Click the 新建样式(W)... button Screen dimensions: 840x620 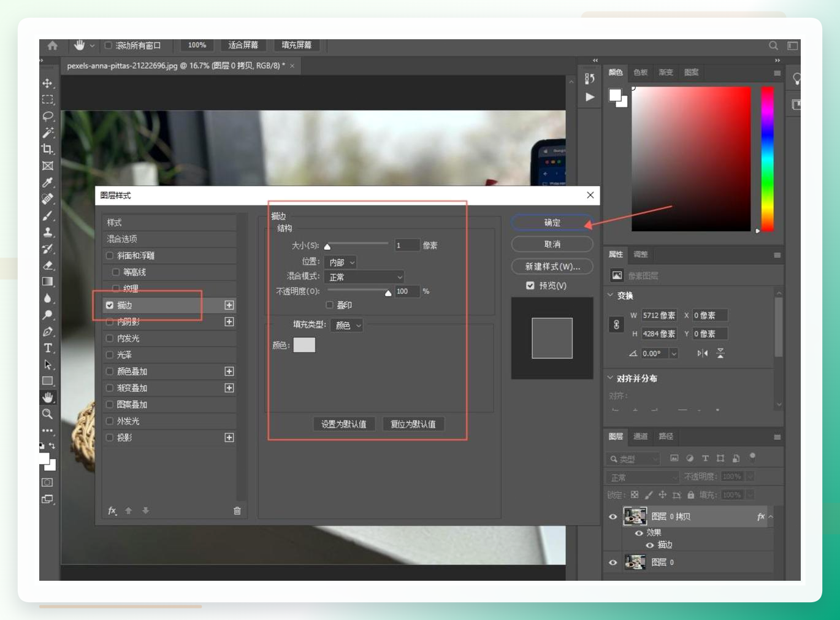click(x=552, y=266)
